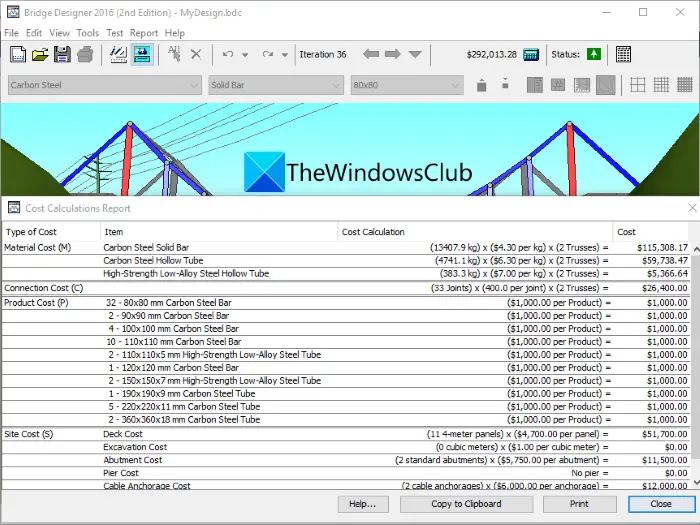The image size is (700, 525).
Task: Select Carbon Steel Hollow Tube row
Action: coord(346,261)
